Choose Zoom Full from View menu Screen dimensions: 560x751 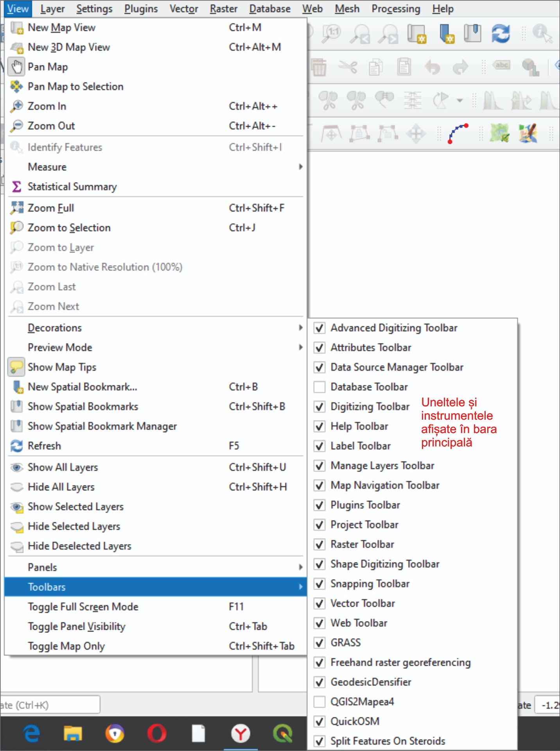[155, 208]
